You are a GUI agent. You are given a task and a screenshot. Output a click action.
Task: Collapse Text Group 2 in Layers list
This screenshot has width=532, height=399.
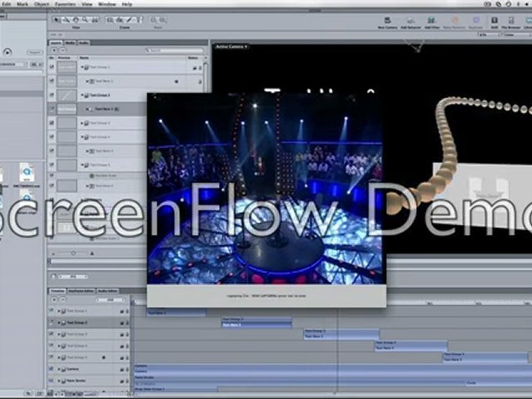82,95
